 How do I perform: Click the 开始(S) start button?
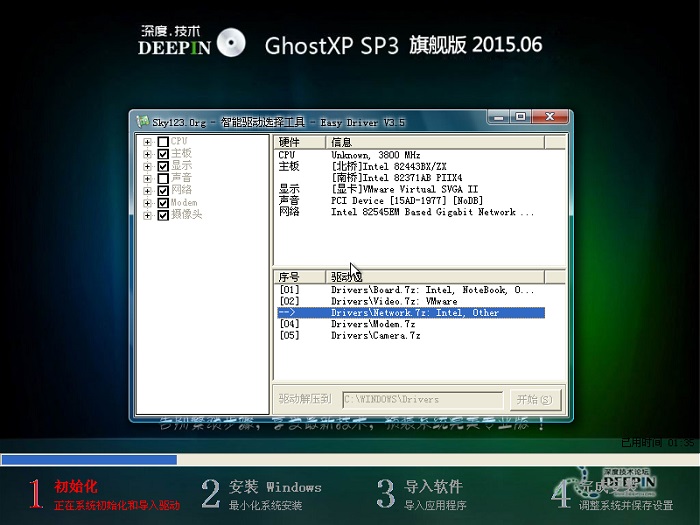534,400
